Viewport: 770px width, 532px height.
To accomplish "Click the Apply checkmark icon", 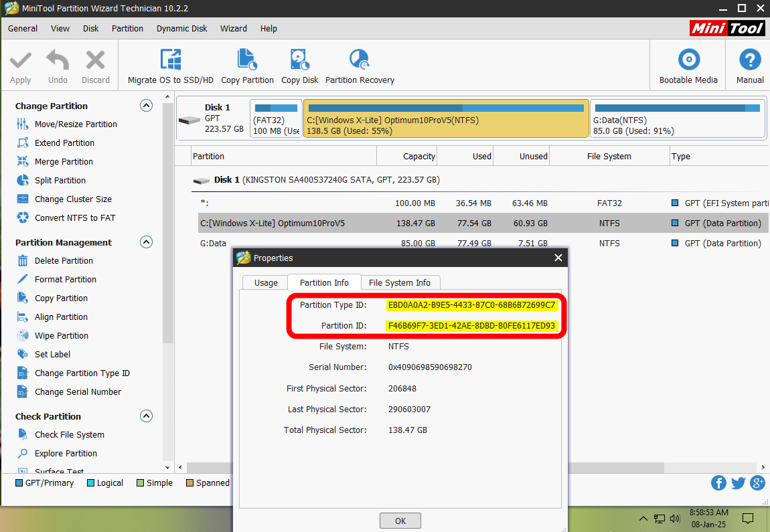I will click(20, 61).
